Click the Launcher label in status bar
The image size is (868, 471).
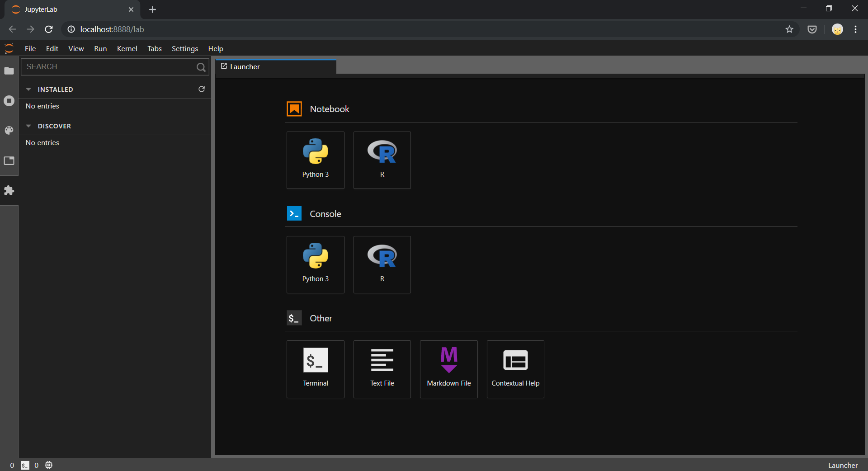click(x=843, y=465)
